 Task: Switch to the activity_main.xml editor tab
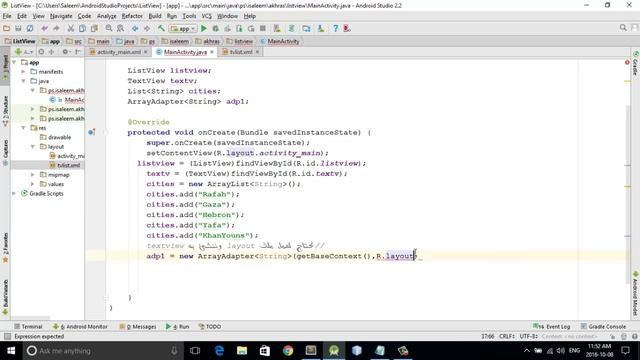tap(119, 52)
